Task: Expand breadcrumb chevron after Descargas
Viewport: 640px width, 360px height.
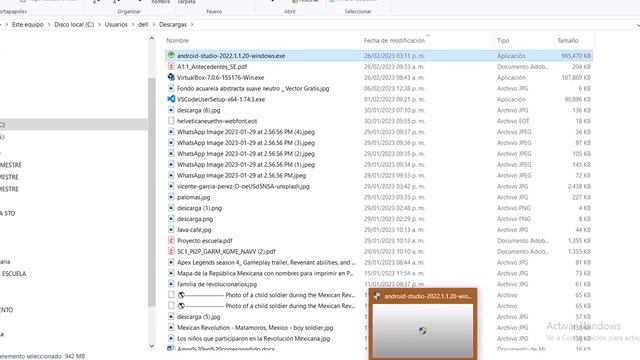Action: point(192,24)
